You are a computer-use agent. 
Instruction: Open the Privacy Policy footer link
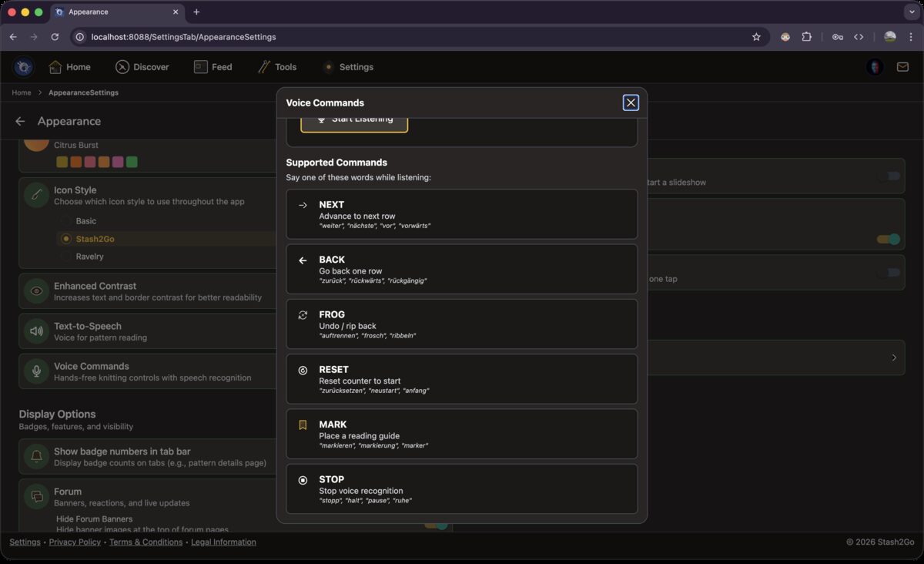click(75, 542)
